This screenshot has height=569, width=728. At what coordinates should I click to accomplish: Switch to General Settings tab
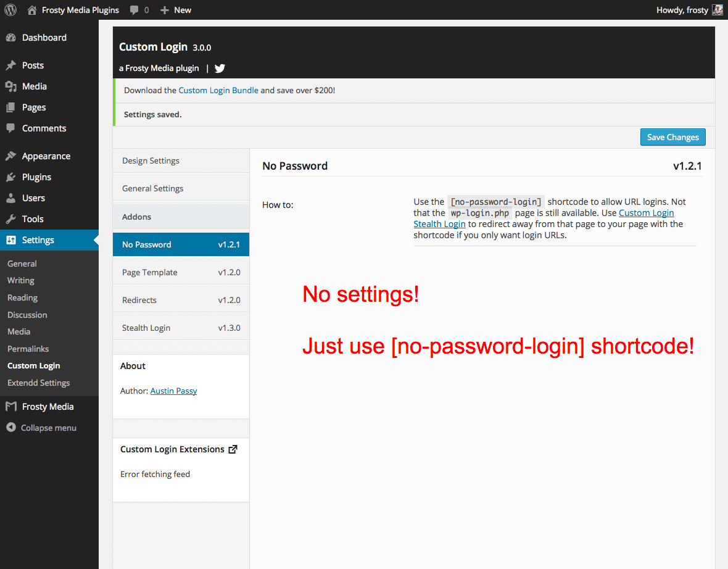pos(181,189)
